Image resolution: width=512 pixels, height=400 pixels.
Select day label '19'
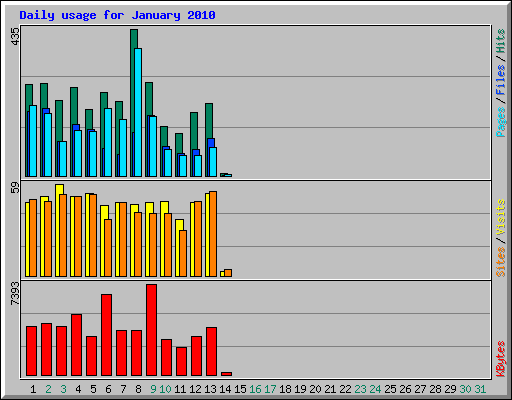(300, 389)
